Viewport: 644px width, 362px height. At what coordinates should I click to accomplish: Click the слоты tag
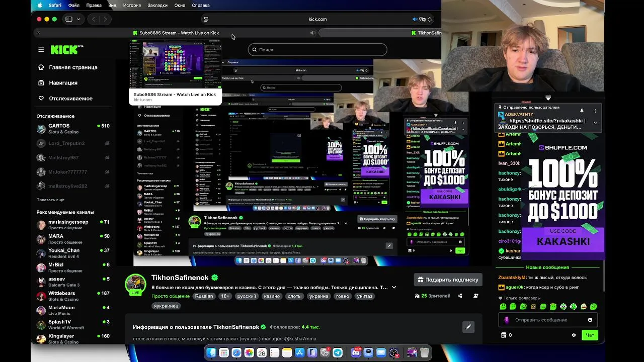(295, 296)
